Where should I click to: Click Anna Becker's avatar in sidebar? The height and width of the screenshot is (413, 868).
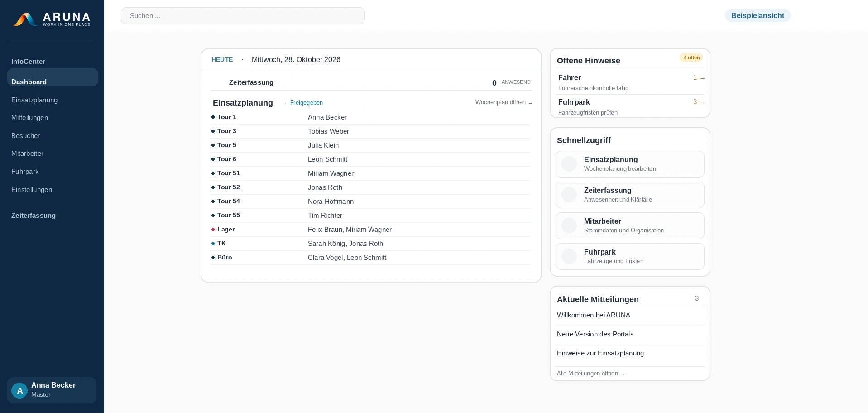click(19, 390)
